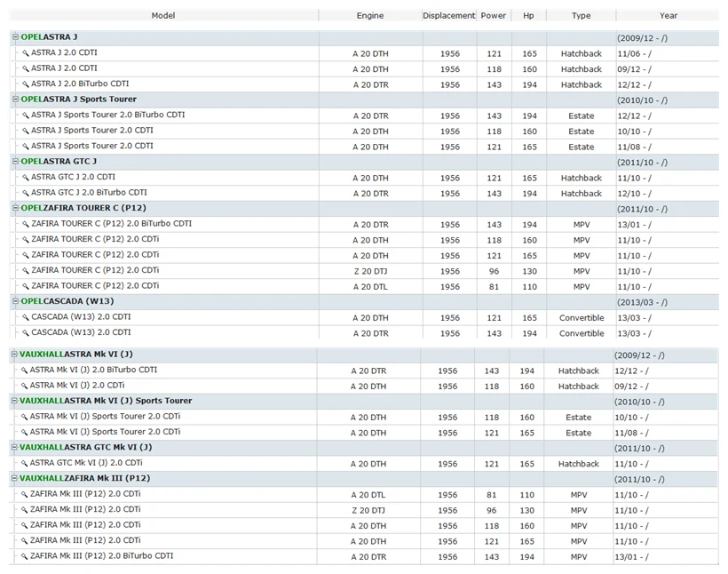Click magnifier for ASTRA J Sports Tourer 2.0 CDTI 121 kW row
This screenshot has width=728, height=574.
(x=26, y=147)
